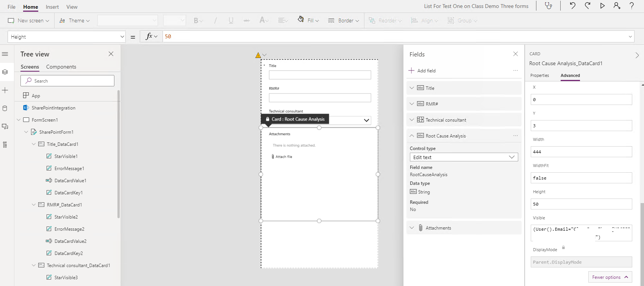Expand the Technical consultant field row
The width and height of the screenshot is (644, 286).
pos(412,120)
